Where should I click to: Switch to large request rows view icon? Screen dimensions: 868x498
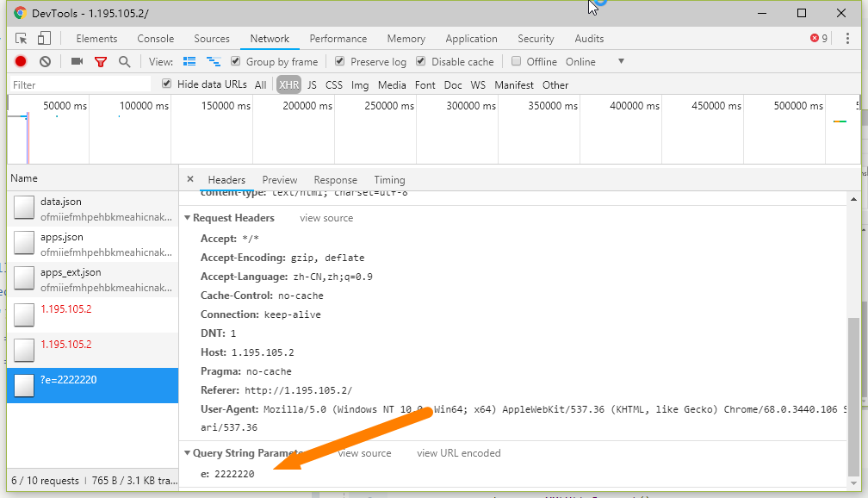coord(189,61)
